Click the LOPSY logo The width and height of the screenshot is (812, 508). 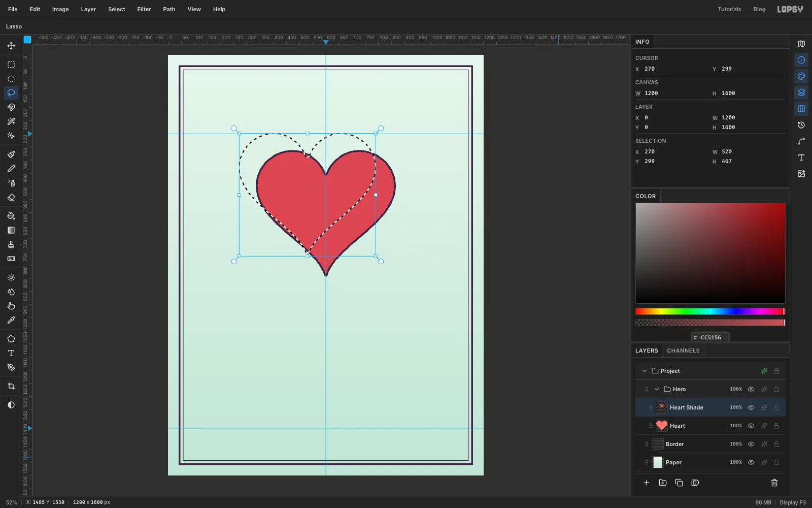pyautogui.click(x=790, y=9)
